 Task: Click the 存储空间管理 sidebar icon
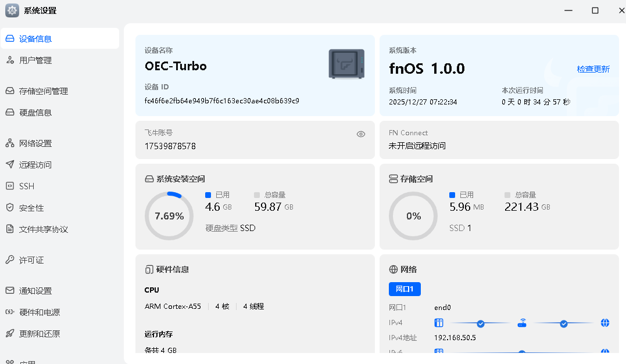tap(10, 91)
